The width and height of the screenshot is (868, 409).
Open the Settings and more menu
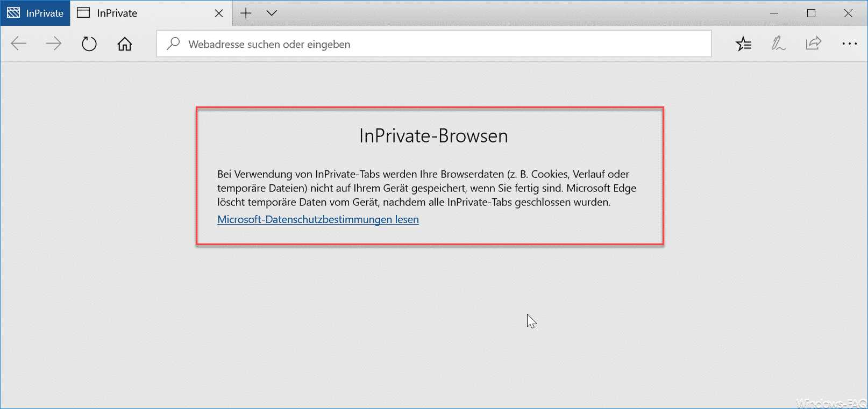(849, 44)
